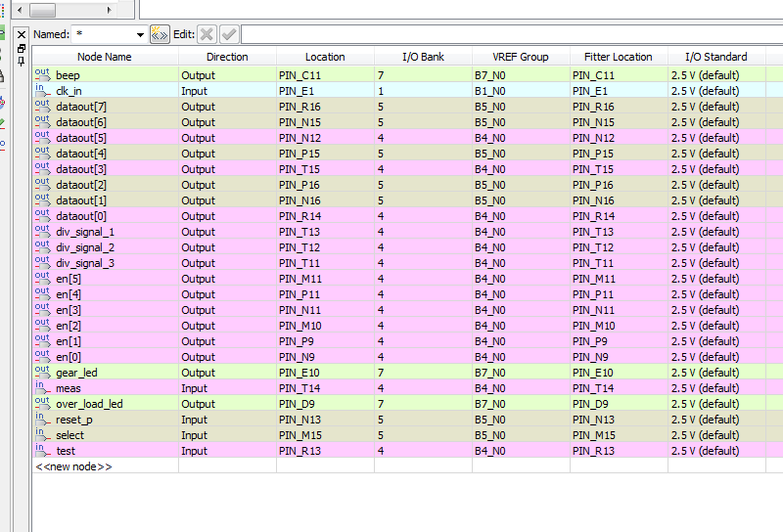Sort by Direction column header

pyautogui.click(x=227, y=57)
